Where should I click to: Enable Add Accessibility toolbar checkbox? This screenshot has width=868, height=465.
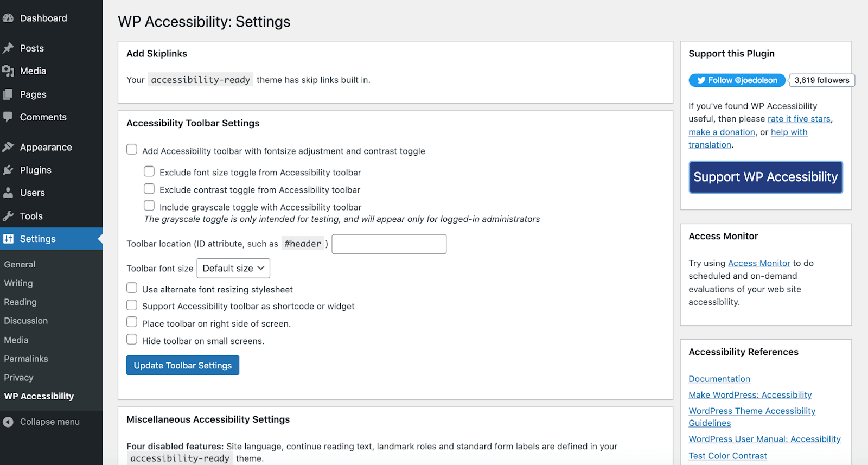(x=132, y=149)
